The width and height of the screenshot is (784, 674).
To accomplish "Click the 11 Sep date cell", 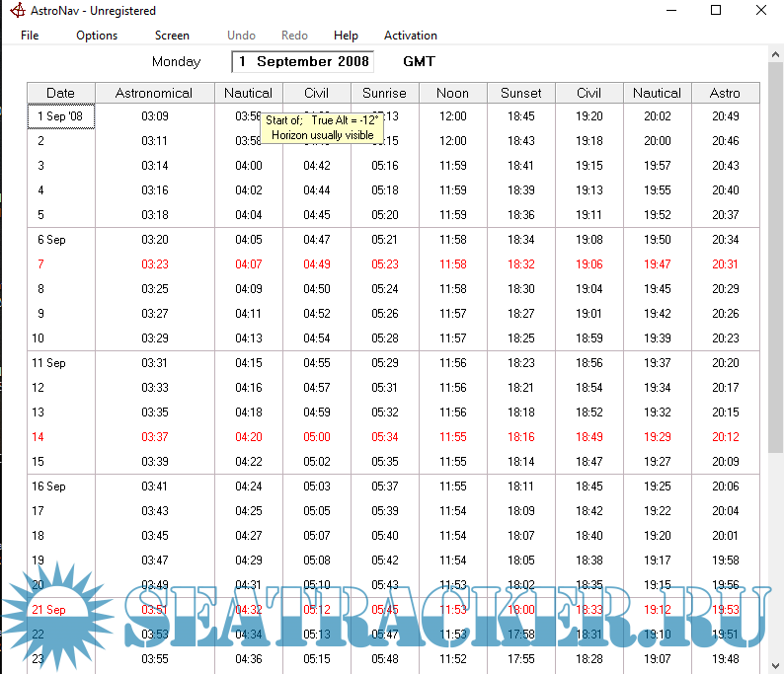I will coord(51,363).
